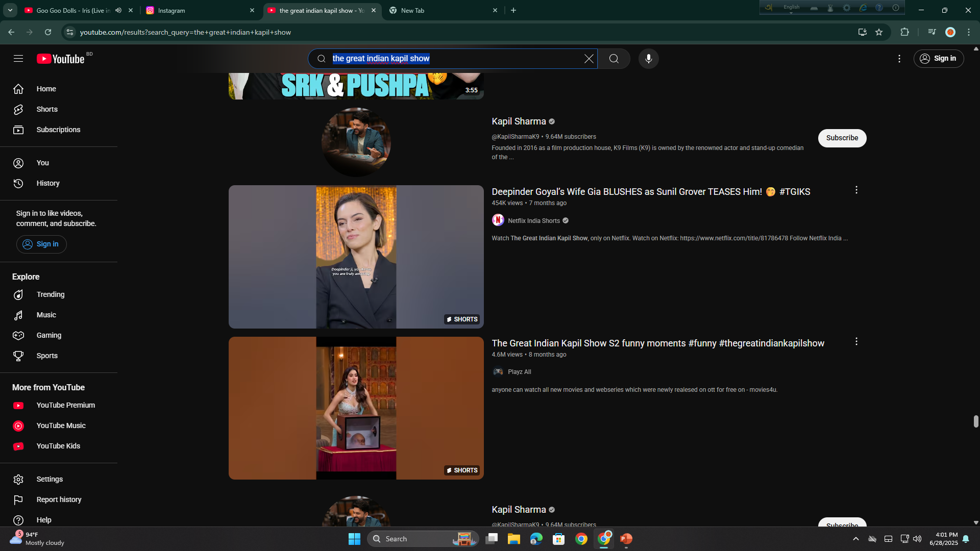Click Kapil Sharma channel avatar (first listing)
Image resolution: width=980 pixels, height=551 pixels.
point(356,142)
